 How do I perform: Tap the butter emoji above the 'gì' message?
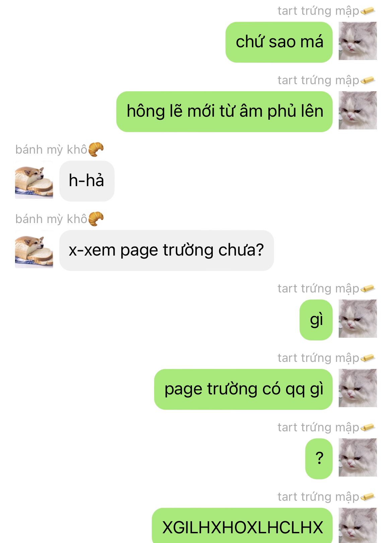coord(368,289)
